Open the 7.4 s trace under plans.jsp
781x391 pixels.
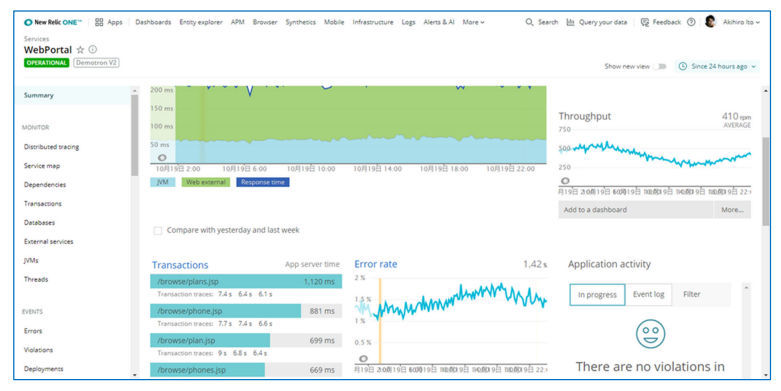[x=225, y=294]
